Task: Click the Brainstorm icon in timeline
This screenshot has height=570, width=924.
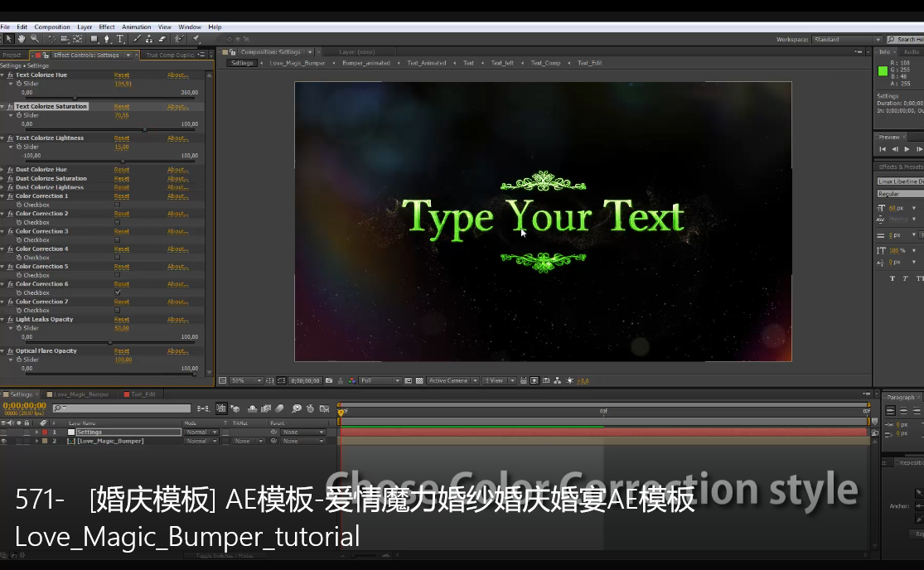Action: tap(297, 408)
